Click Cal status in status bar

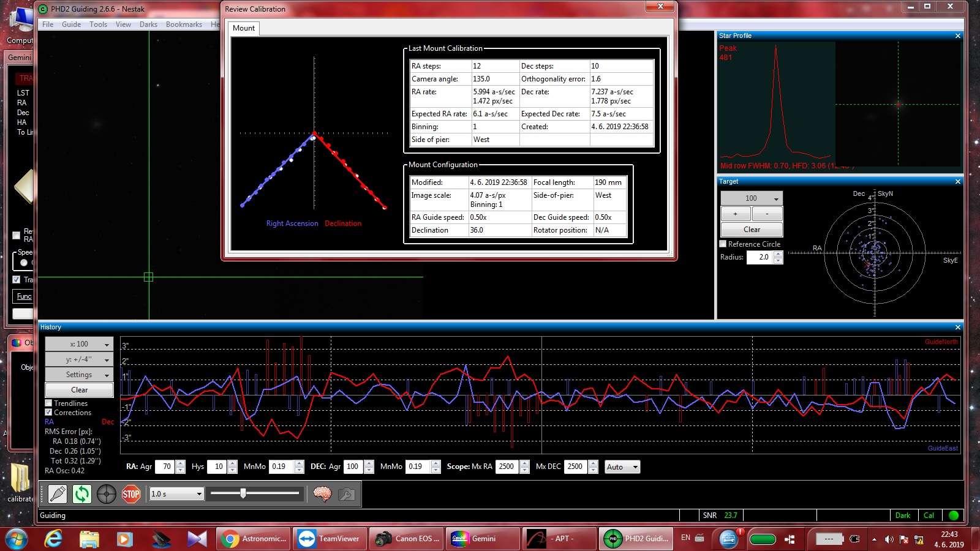coord(929,515)
